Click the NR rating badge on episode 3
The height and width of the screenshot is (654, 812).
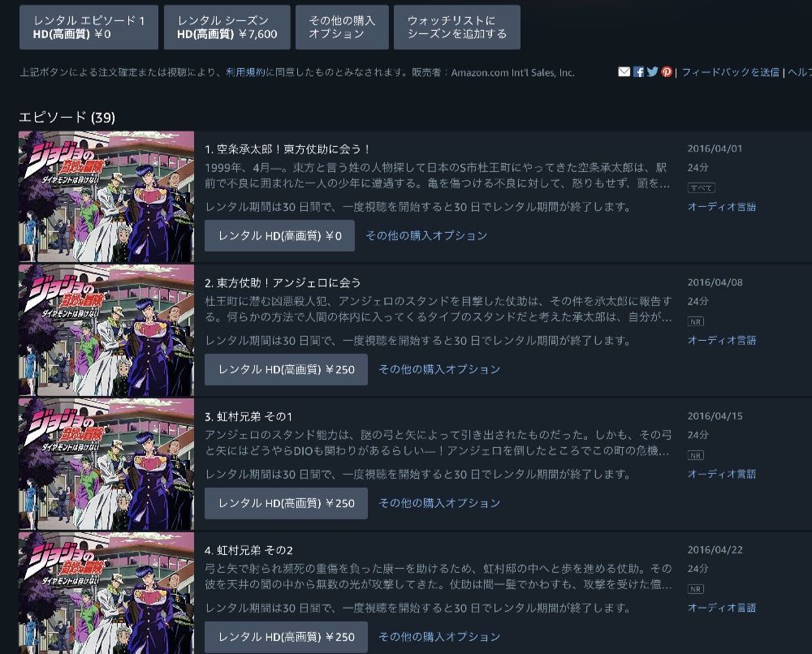pos(696,455)
